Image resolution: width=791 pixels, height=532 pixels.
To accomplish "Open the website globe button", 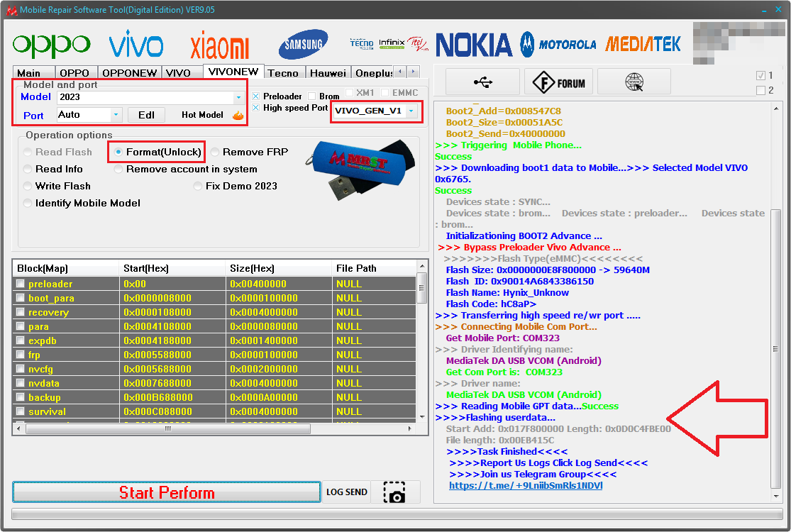I will (634, 82).
